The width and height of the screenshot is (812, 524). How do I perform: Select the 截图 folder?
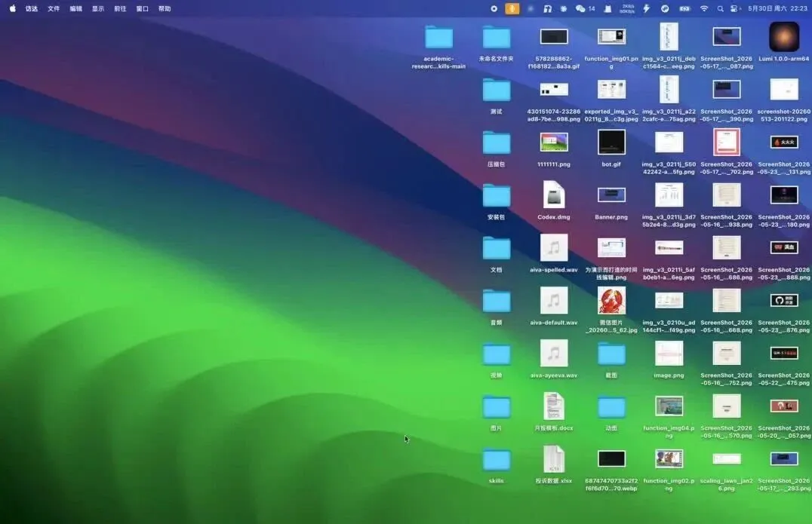click(x=611, y=354)
